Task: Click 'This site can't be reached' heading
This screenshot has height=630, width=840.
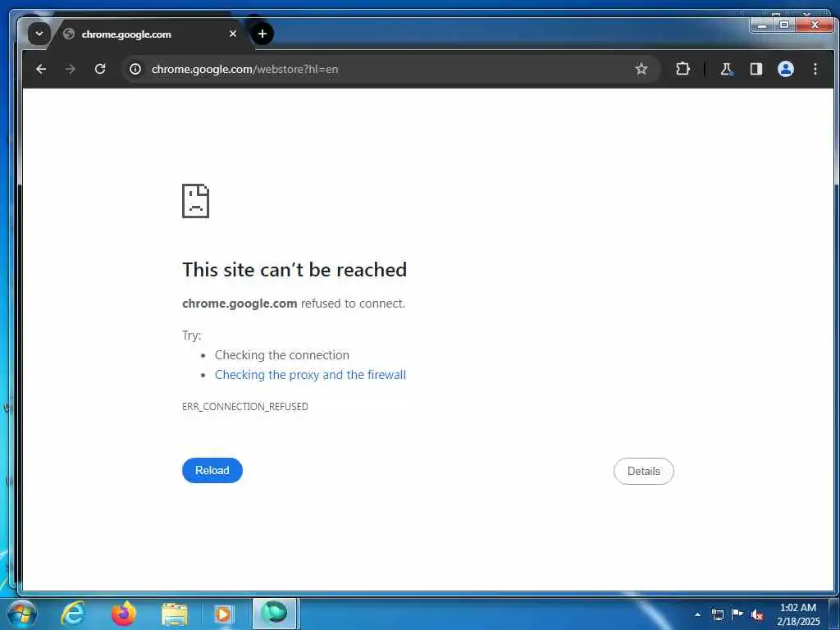Action: coord(294,269)
